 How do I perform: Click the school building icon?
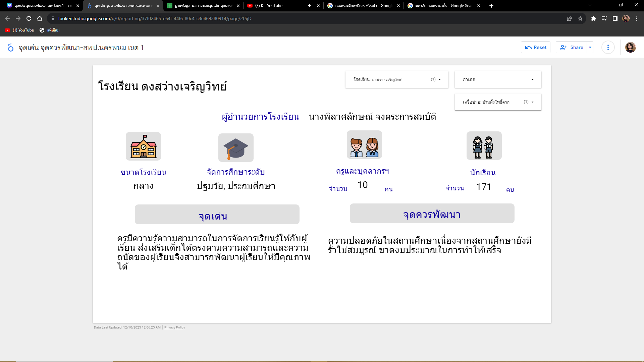click(143, 146)
